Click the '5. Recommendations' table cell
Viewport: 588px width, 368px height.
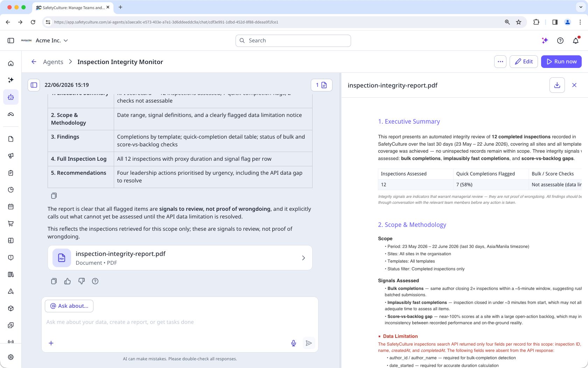pos(81,177)
